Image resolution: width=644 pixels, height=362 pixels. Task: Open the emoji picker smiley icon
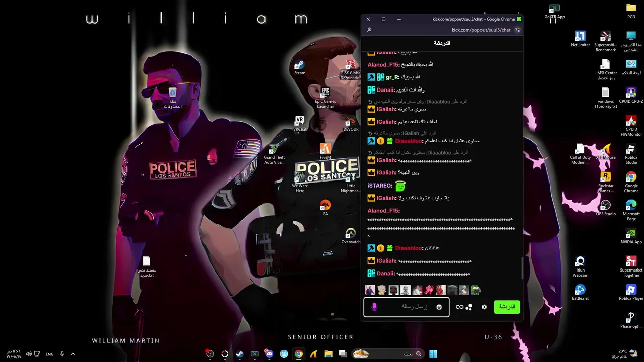pos(439,307)
